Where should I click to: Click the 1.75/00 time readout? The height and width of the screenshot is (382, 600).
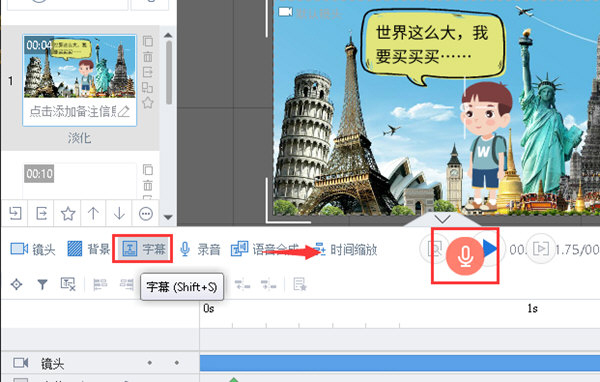(x=577, y=250)
